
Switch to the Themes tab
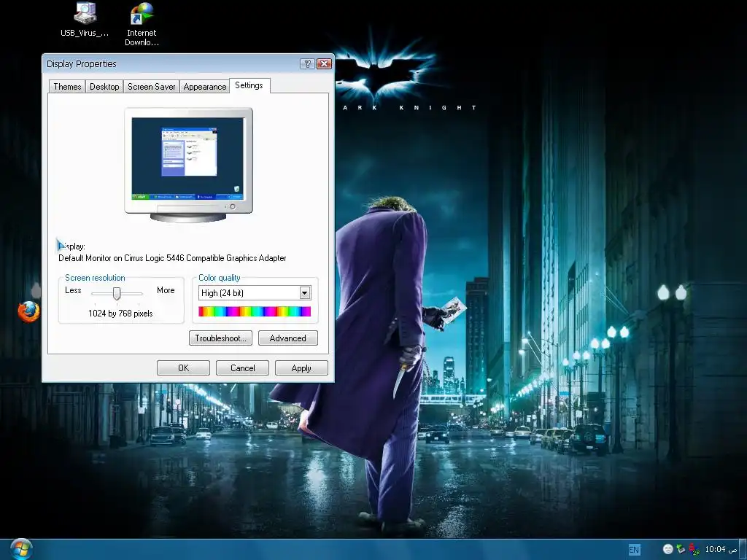click(67, 87)
